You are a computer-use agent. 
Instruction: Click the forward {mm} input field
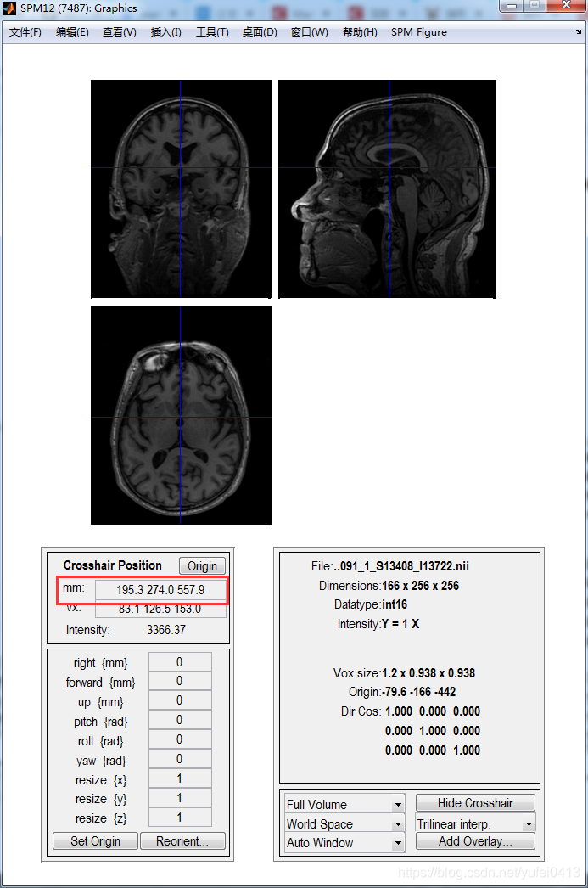tap(180, 681)
